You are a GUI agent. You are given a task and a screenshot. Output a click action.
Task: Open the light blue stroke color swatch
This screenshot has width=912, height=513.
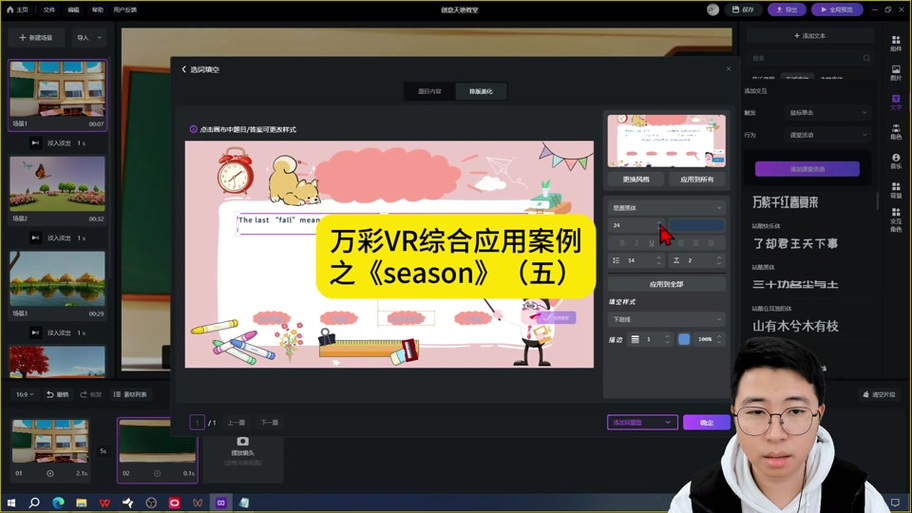click(x=684, y=339)
